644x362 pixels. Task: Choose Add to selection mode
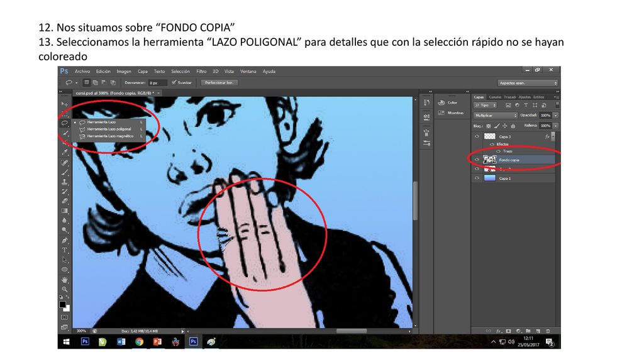95,82
